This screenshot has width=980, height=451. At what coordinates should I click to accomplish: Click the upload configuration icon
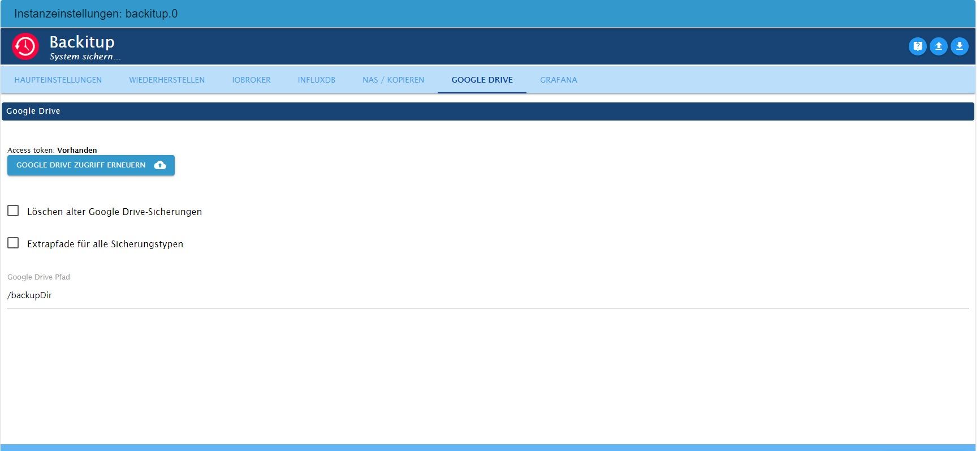click(938, 46)
